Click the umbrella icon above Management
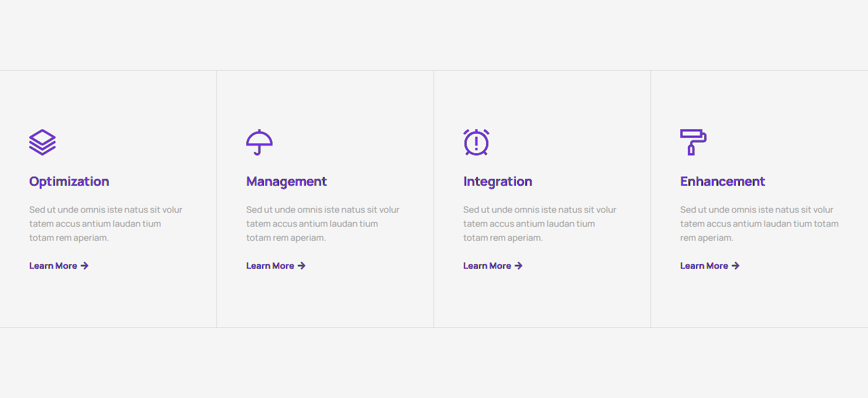This screenshot has height=398, width=868. 259,142
